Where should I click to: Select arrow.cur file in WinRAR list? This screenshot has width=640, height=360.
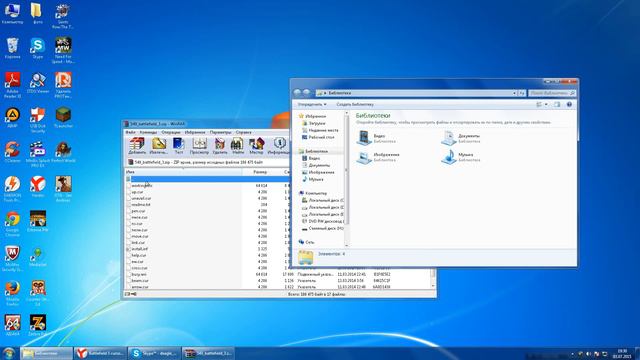pyautogui.click(x=140, y=287)
